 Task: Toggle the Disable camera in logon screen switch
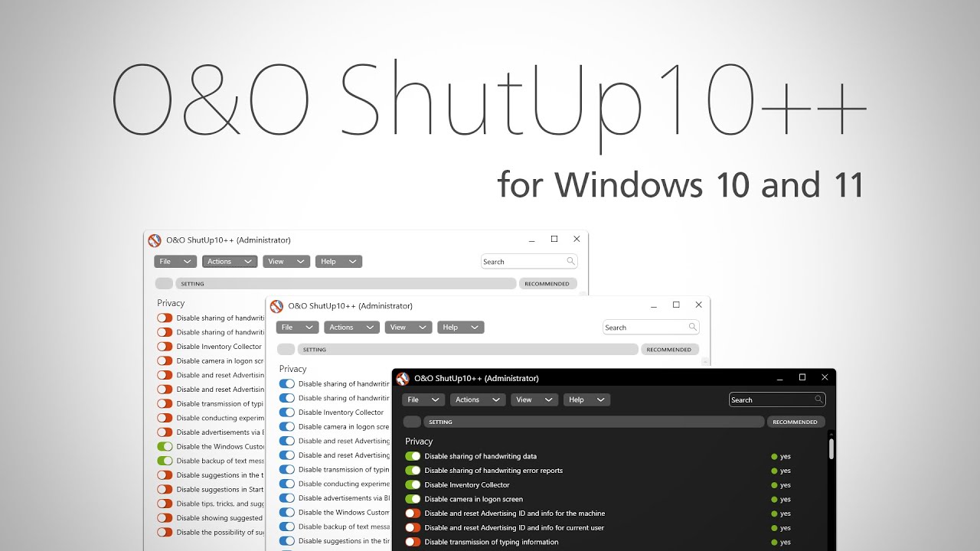[412, 499]
